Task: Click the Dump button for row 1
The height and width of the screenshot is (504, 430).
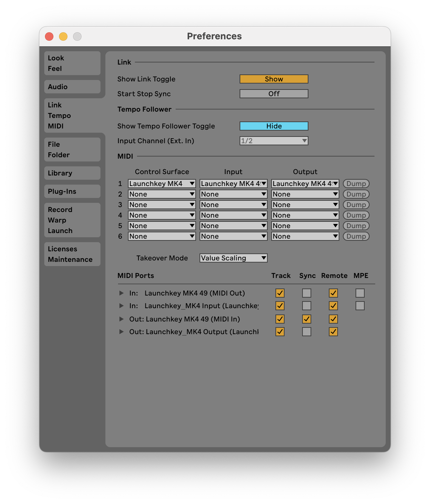Action: (356, 184)
